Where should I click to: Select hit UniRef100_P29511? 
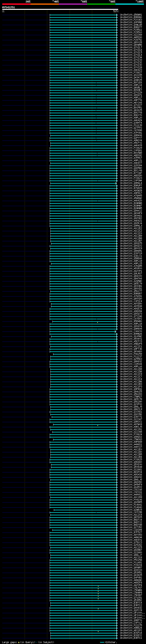(x=131, y=30)
